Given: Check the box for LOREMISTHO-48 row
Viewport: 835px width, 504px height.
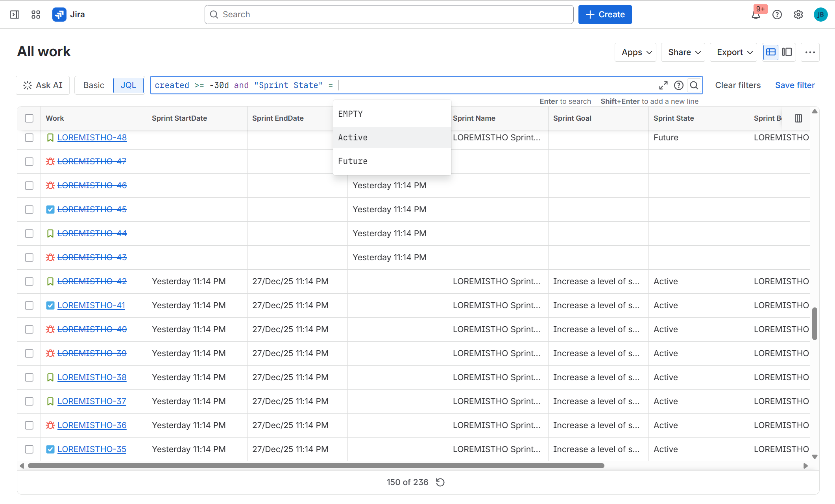Looking at the screenshot, I should [x=29, y=138].
